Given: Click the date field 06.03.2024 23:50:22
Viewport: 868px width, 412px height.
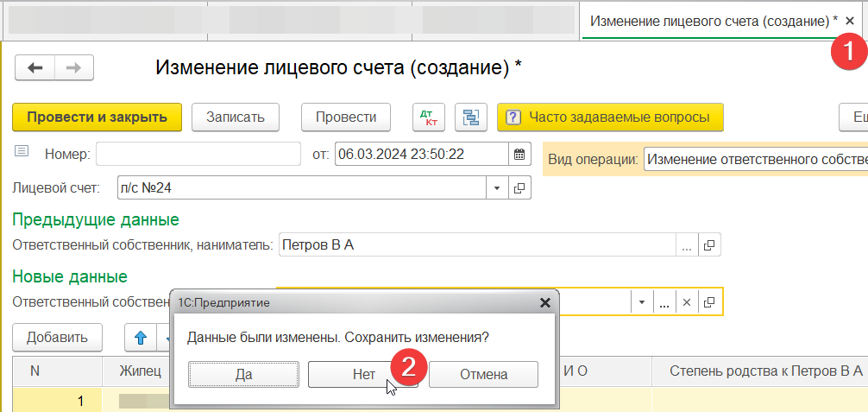Looking at the screenshot, I should [x=422, y=154].
